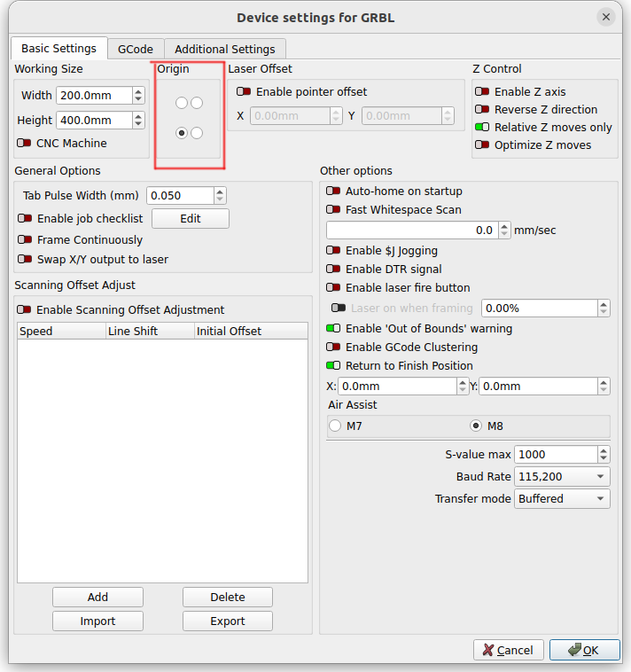
Task: Disable Relative Z moves only
Action: click(482, 127)
